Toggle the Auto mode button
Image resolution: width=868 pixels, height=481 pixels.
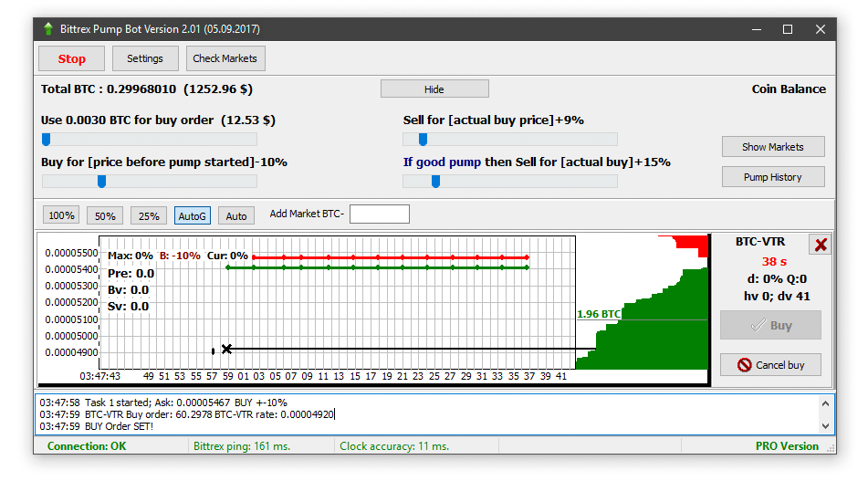coord(236,216)
